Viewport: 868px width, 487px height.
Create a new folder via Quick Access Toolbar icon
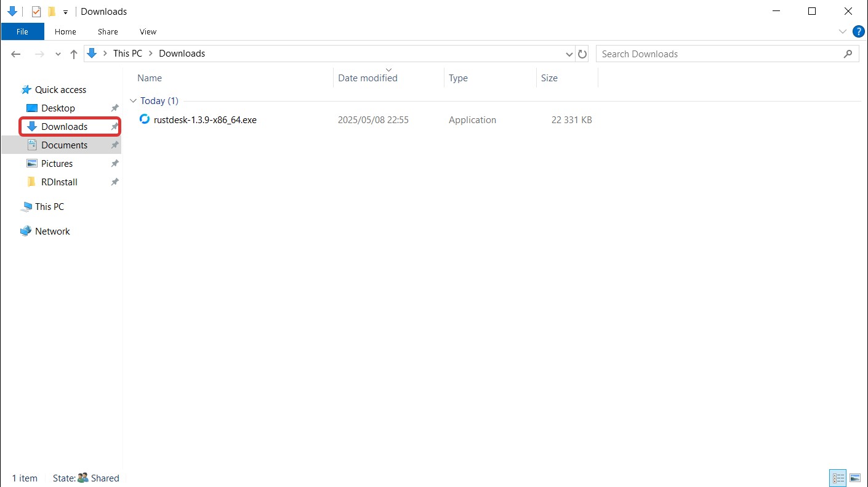[x=52, y=11]
